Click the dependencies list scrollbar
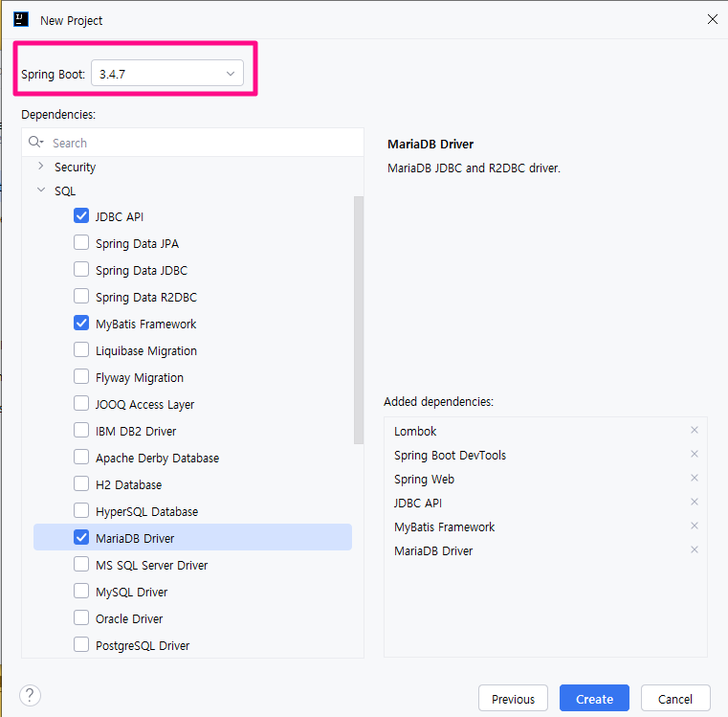The height and width of the screenshot is (717, 728). tap(359, 320)
